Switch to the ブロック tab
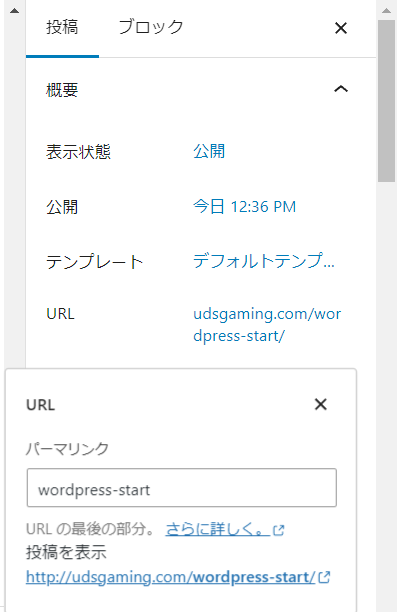The width and height of the screenshot is (397, 612). click(x=151, y=28)
